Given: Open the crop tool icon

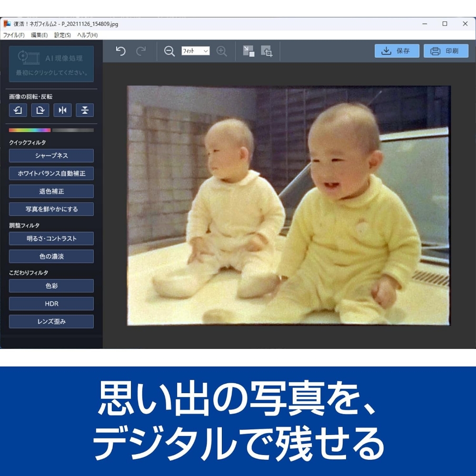Looking at the screenshot, I should (267, 51).
